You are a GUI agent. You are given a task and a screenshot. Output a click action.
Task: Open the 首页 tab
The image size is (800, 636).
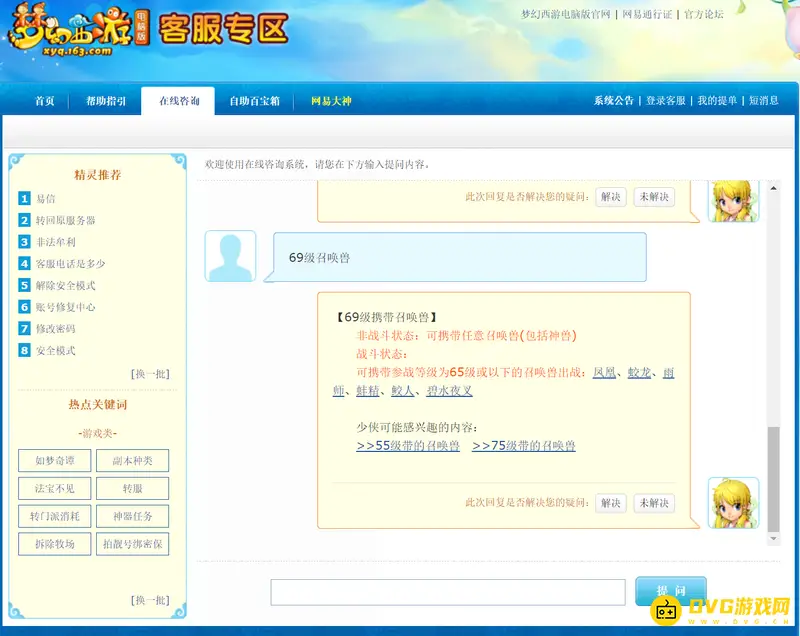click(44, 101)
